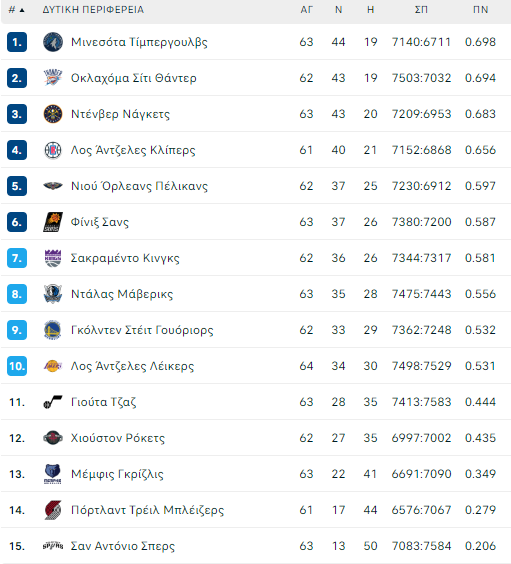The image size is (511, 564).
Task: Click the Los Angeles Lakers logo
Action: coord(53,366)
